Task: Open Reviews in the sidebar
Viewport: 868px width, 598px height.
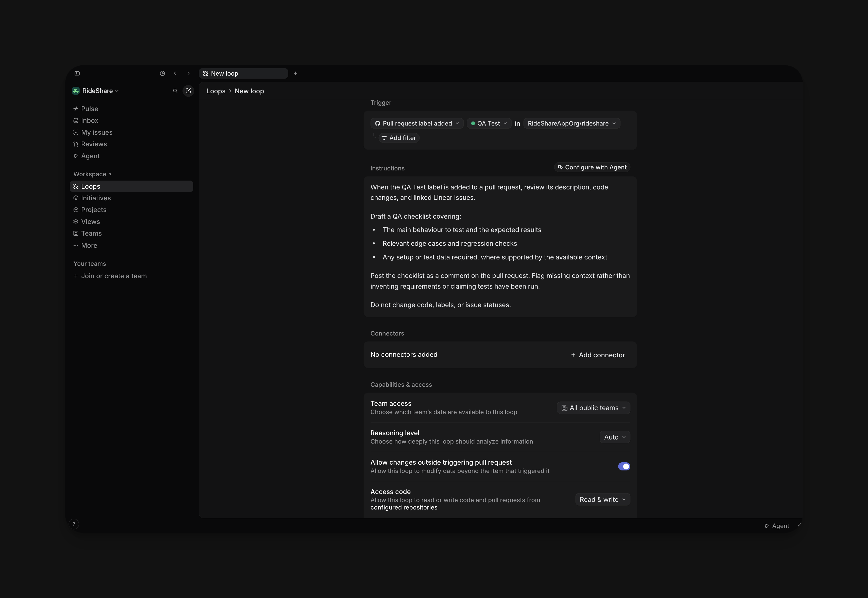Action: 131,144
